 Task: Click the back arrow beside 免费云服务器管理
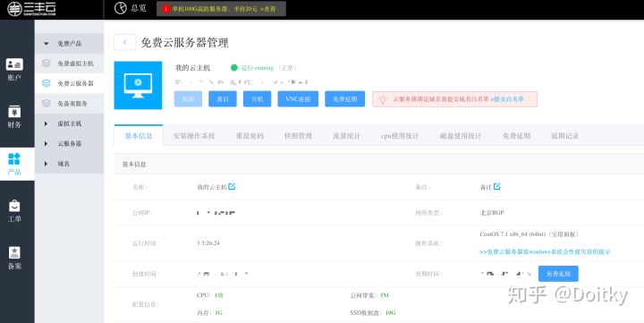pyautogui.click(x=124, y=42)
